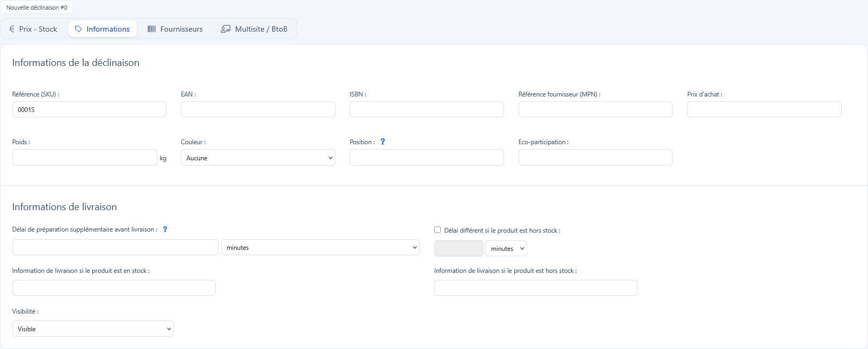Focus the EAN input field
This screenshot has height=349, width=868.
[x=258, y=109]
